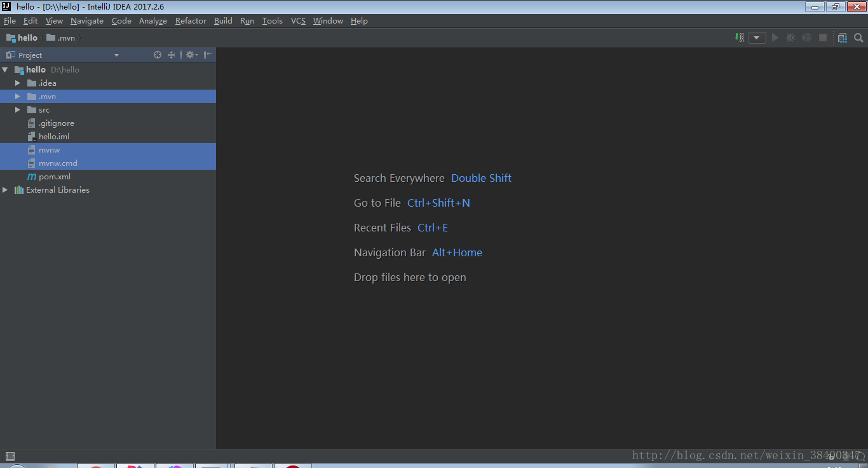Open the Tools menu

pyautogui.click(x=273, y=20)
